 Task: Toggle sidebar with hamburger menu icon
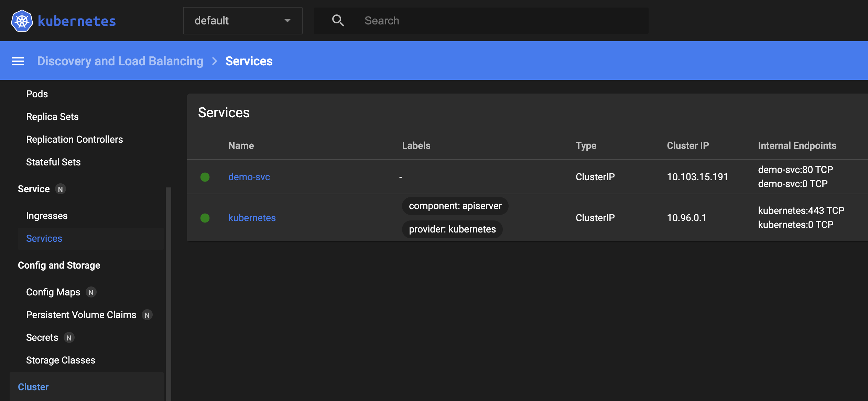(x=18, y=61)
